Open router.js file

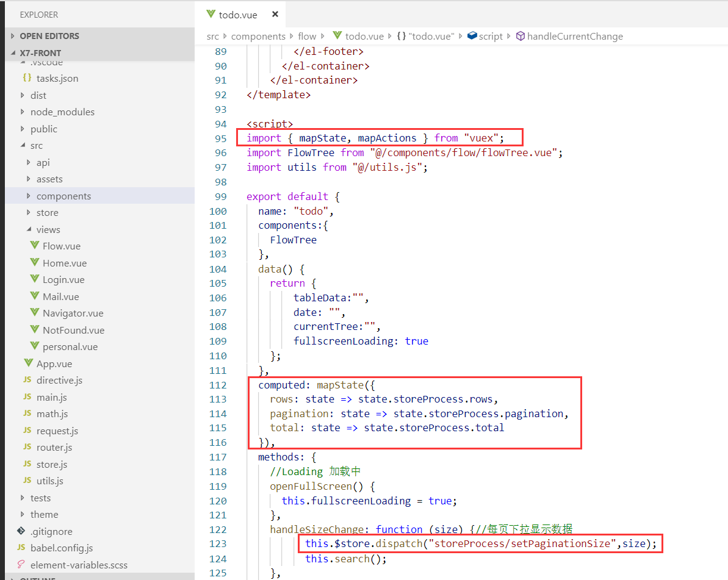pyautogui.click(x=54, y=447)
